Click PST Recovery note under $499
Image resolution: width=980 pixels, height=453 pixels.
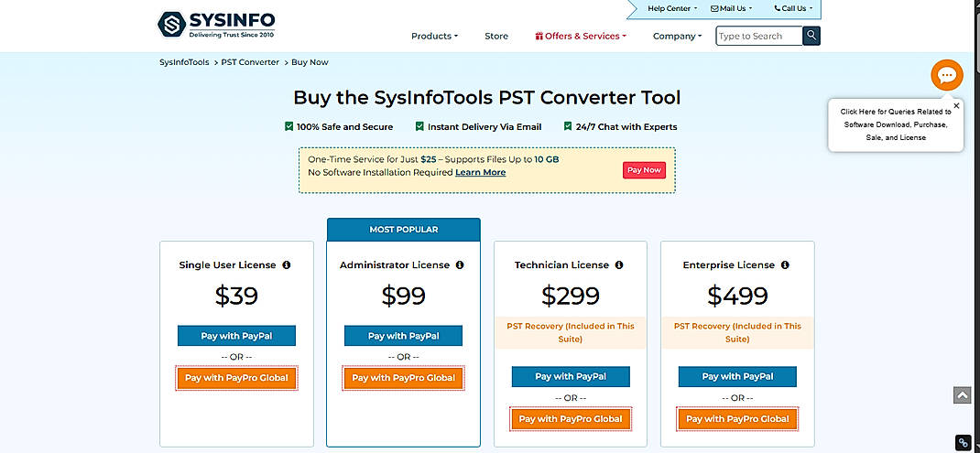(737, 332)
